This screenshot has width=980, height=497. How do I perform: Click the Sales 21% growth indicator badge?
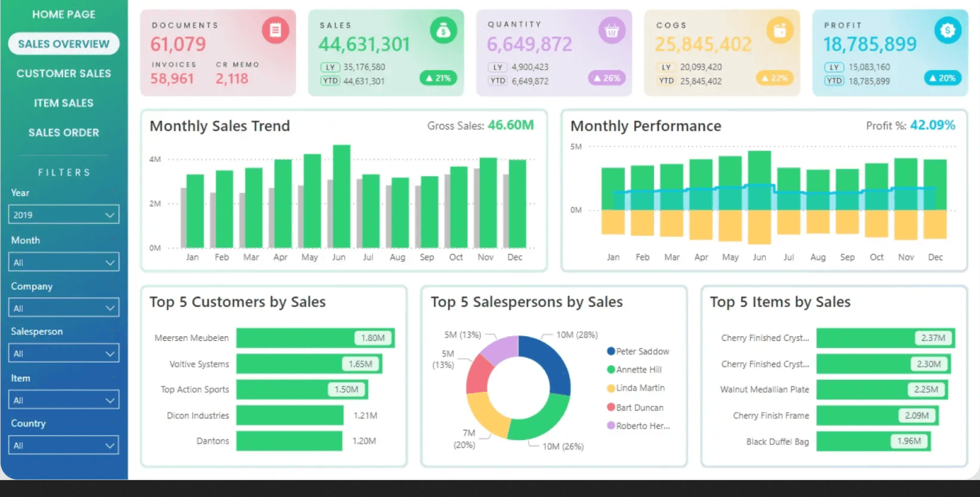(x=438, y=78)
